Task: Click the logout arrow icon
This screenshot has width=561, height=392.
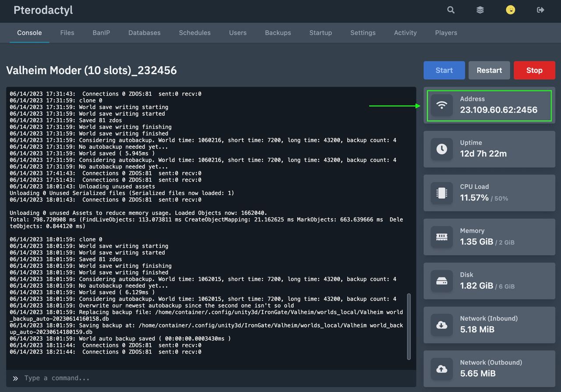Action: point(540,10)
